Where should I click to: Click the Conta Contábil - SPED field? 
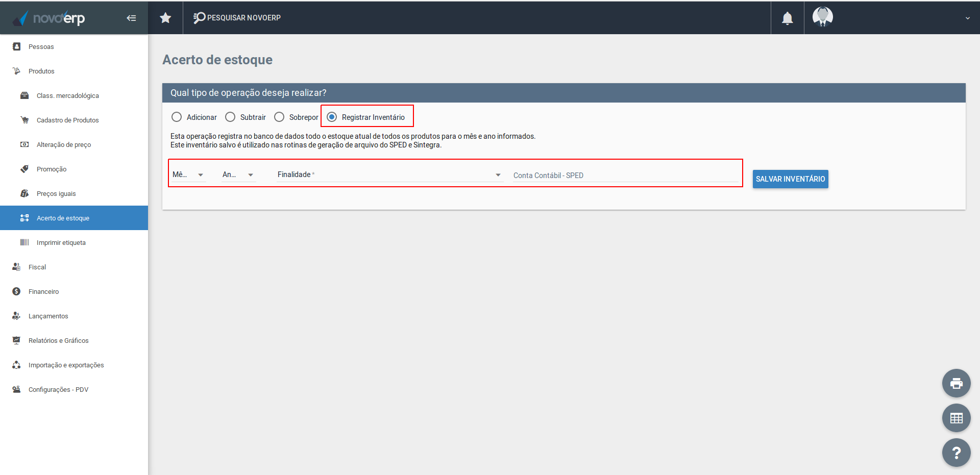click(625, 176)
